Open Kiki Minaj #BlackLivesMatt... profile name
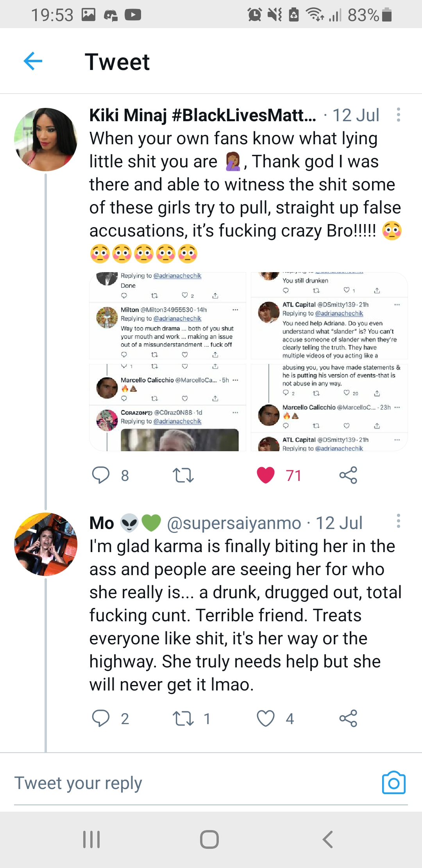This screenshot has width=422, height=868. 202,115
